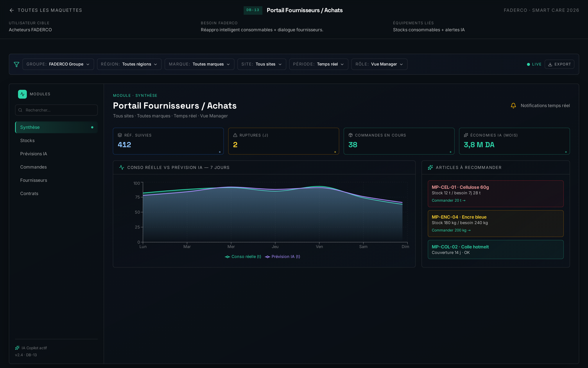Click the back arrow icon
This screenshot has width=588, height=368.
[x=11, y=10]
